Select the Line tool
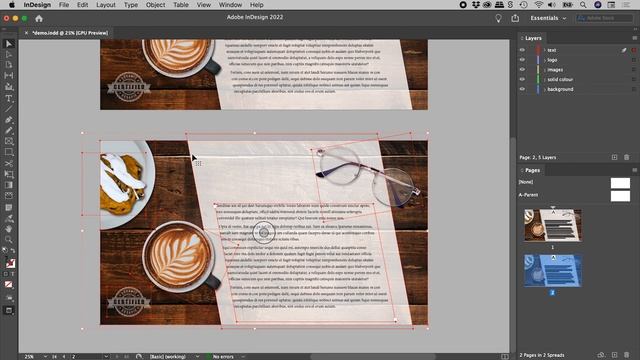The width and height of the screenshot is (640, 360). coord(9,109)
